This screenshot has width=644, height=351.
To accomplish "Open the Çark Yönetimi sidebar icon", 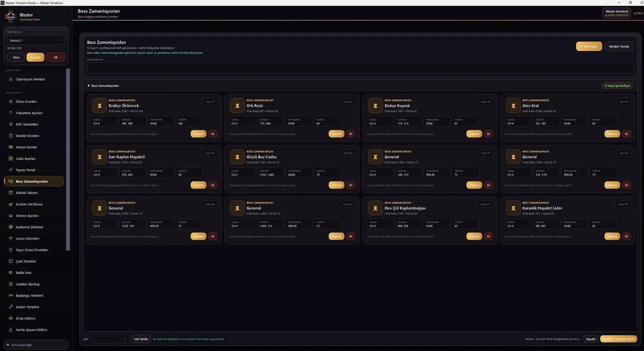I will 11,261.
